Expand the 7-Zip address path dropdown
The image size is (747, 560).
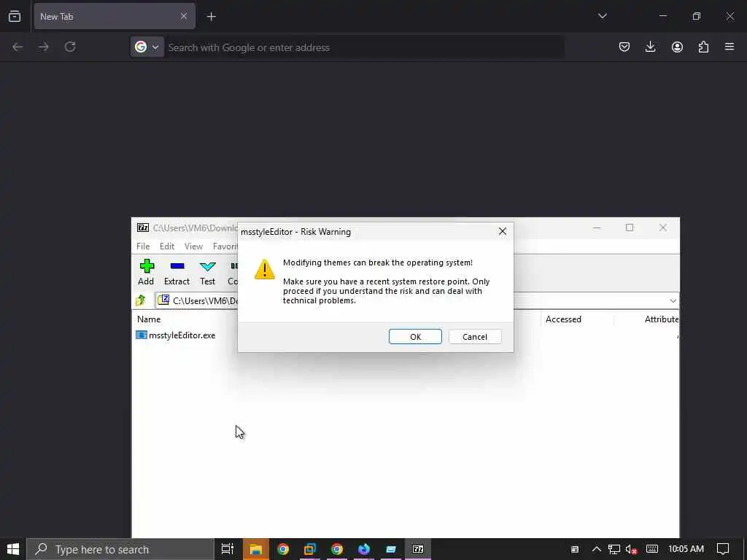(673, 301)
